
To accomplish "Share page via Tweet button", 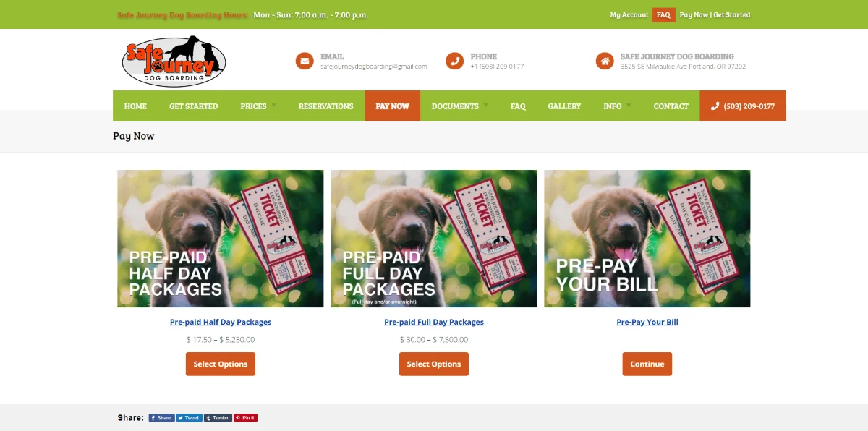I will [x=190, y=418].
